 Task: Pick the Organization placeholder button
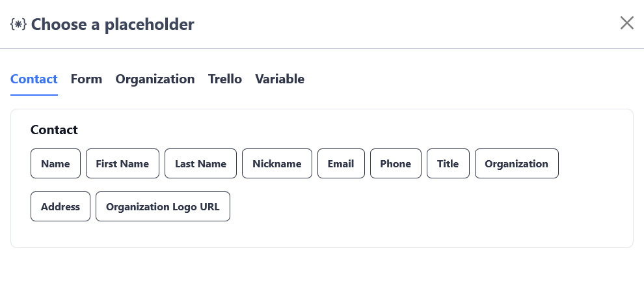point(517,163)
